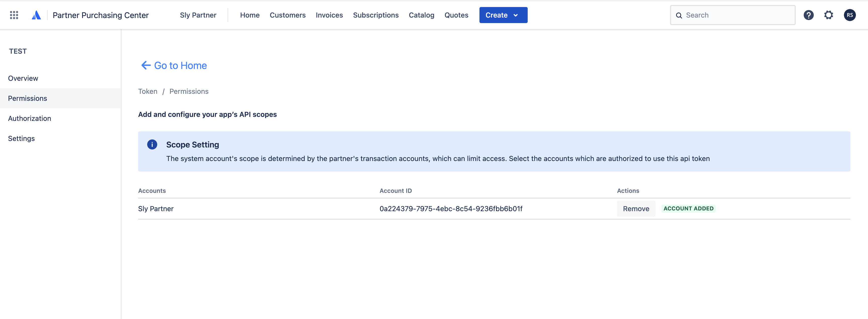Screen dimensions: 868x319
Task: Select Authorization in the sidebar
Action: tap(30, 118)
